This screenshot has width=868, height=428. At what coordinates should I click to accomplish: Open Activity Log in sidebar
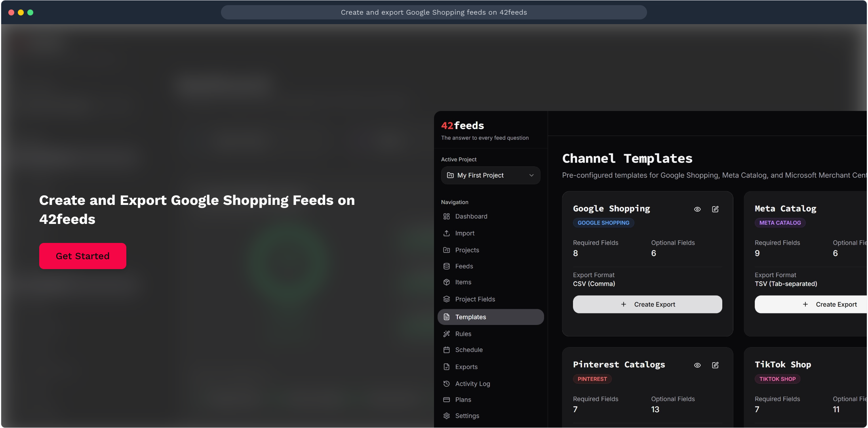[x=472, y=384]
